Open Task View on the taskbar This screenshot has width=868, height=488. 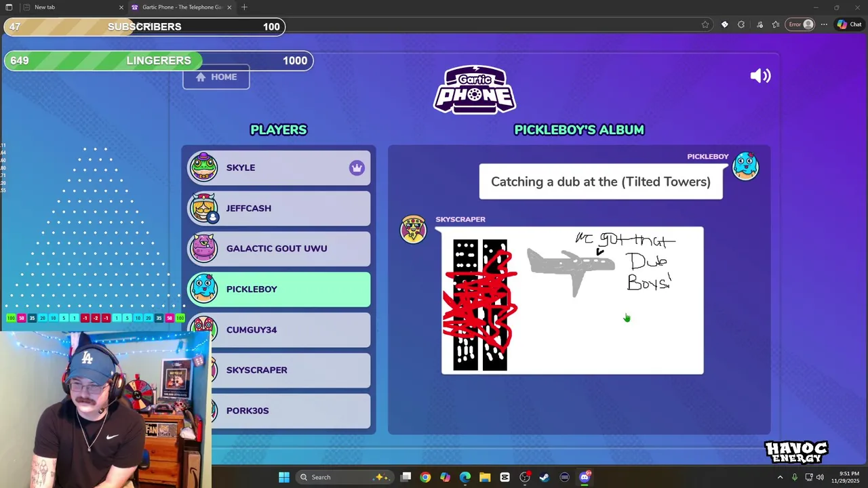406,477
